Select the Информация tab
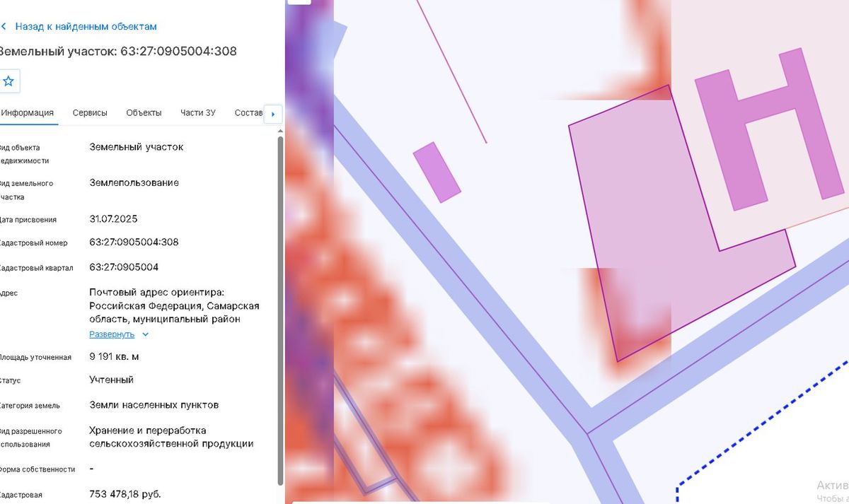The width and height of the screenshot is (849, 504). pos(27,113)
